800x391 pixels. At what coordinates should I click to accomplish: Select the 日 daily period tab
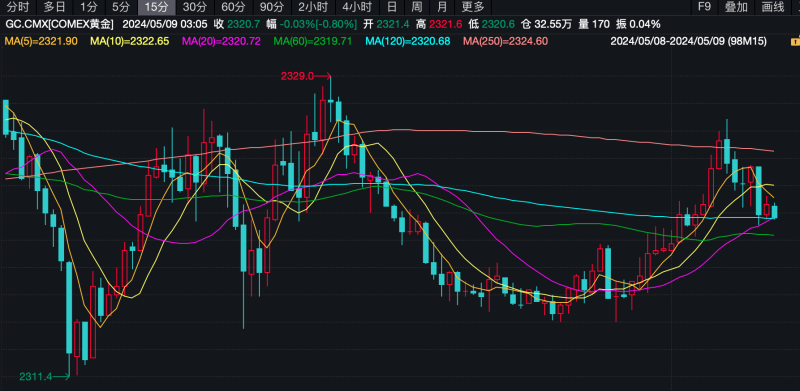click(x=392, y=7)
